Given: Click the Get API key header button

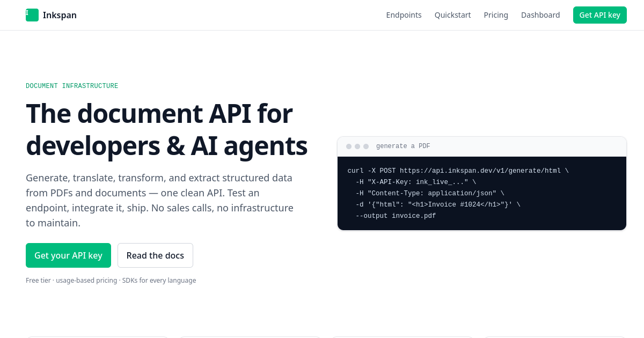Looking at the screenshot, I should click(x=599, y=15).
